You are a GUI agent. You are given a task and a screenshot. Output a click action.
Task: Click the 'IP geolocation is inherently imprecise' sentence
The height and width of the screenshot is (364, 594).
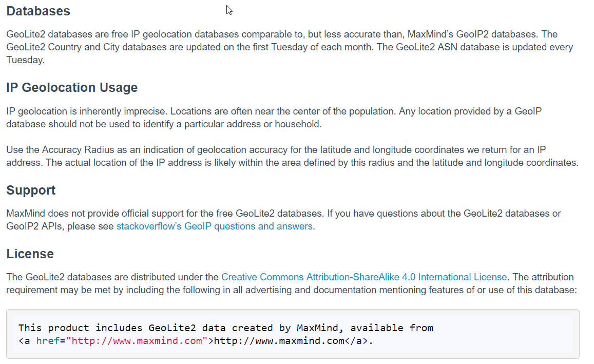pos(87,111)
